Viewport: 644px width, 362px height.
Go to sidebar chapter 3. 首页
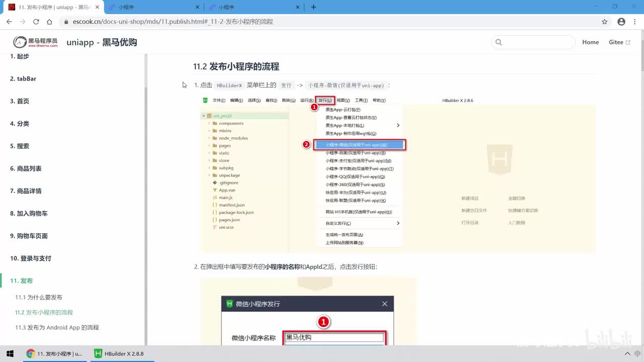20,101
